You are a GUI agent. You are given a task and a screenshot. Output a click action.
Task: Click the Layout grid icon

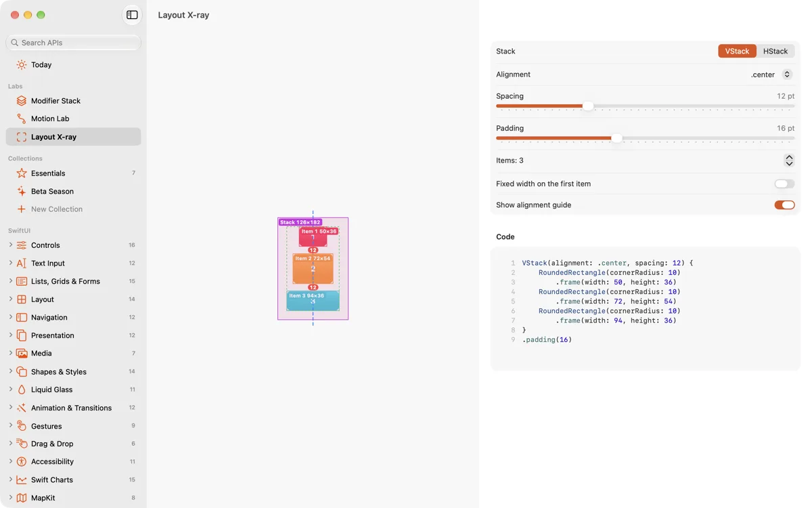coord(22,299)
